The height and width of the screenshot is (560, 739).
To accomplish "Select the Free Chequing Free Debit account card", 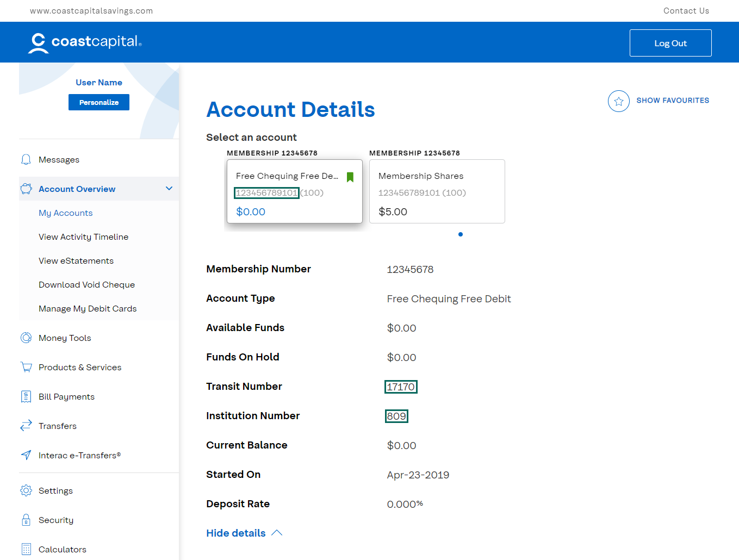I will pos(295,191).
